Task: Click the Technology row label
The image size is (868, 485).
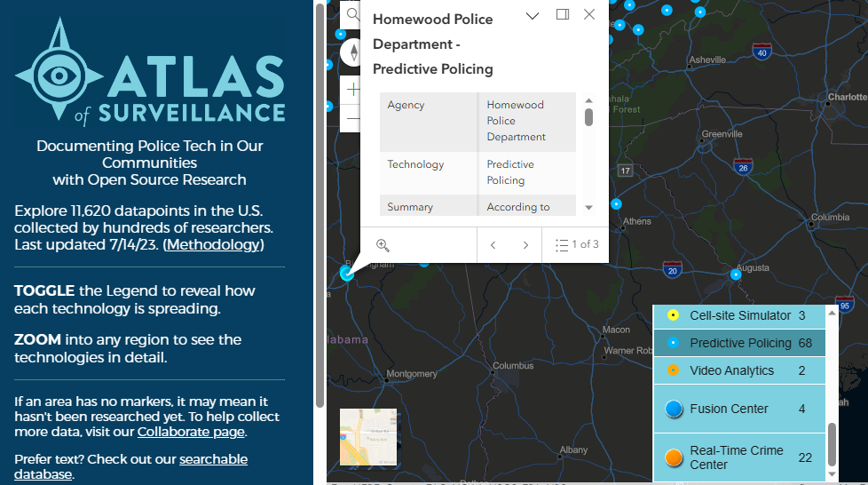Action: pos(415,164)
